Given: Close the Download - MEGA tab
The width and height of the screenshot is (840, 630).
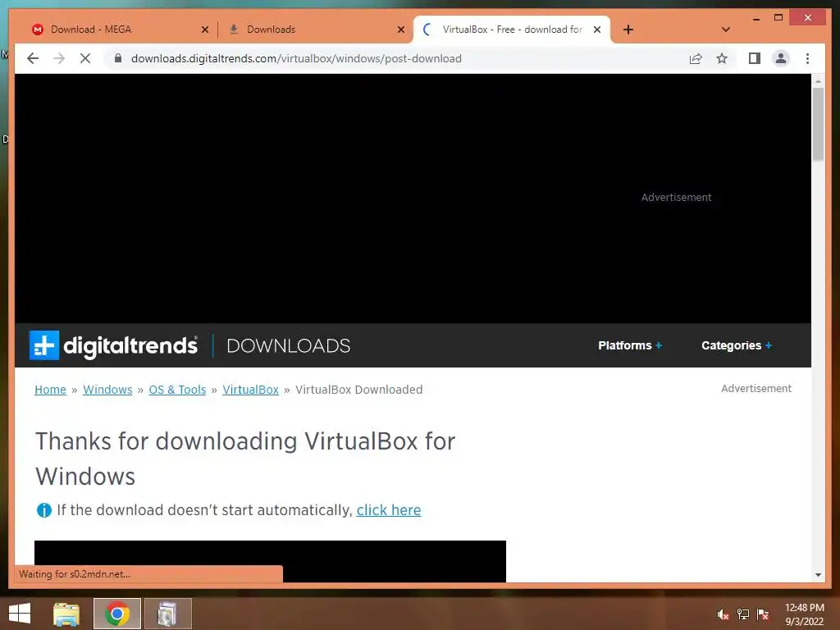Looking at the screenshot, I should [204, 30].
